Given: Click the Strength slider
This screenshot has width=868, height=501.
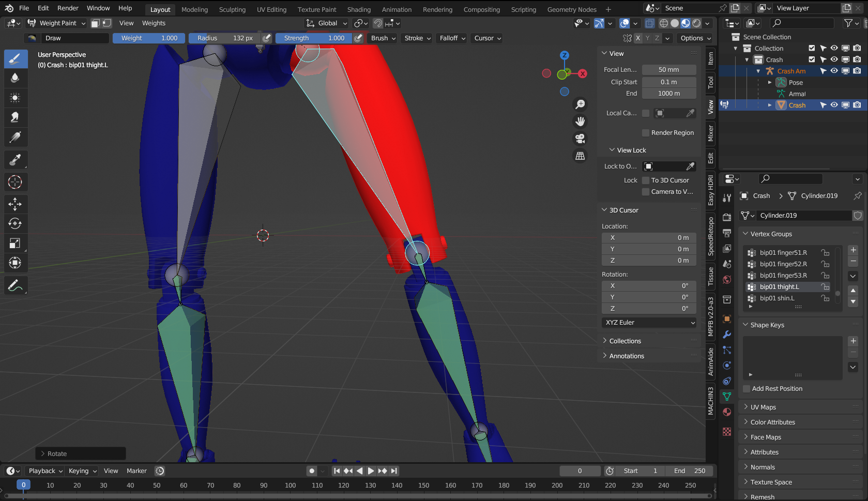Looking at the screenshot, I should [x=314, y=38].
